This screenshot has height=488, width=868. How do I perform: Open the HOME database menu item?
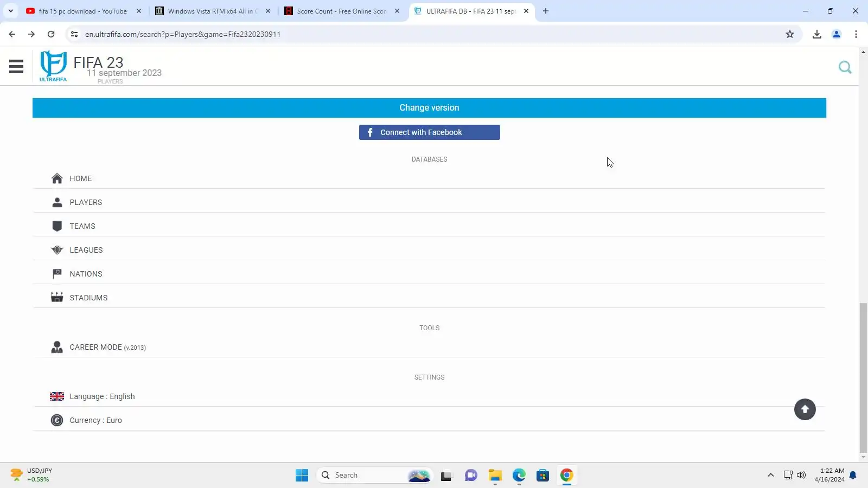(x=429, y=178)
